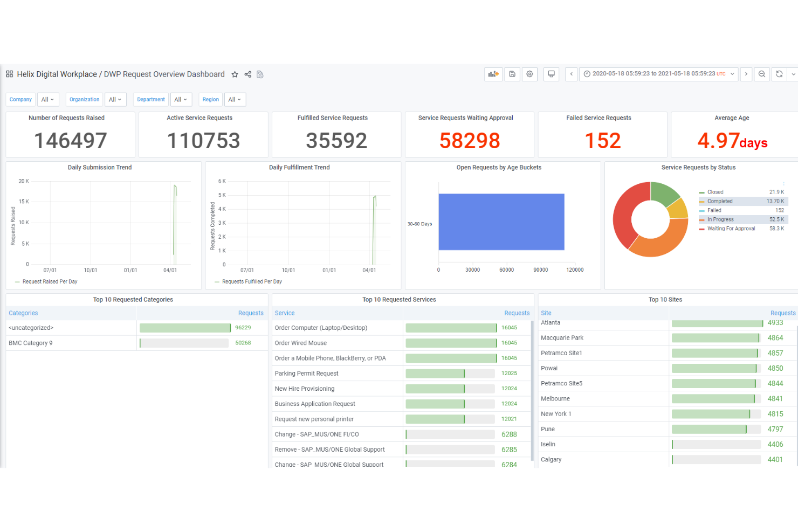Click the Organization filter label
The height and width of the screenshot is (532, 798).
[84, 99]
